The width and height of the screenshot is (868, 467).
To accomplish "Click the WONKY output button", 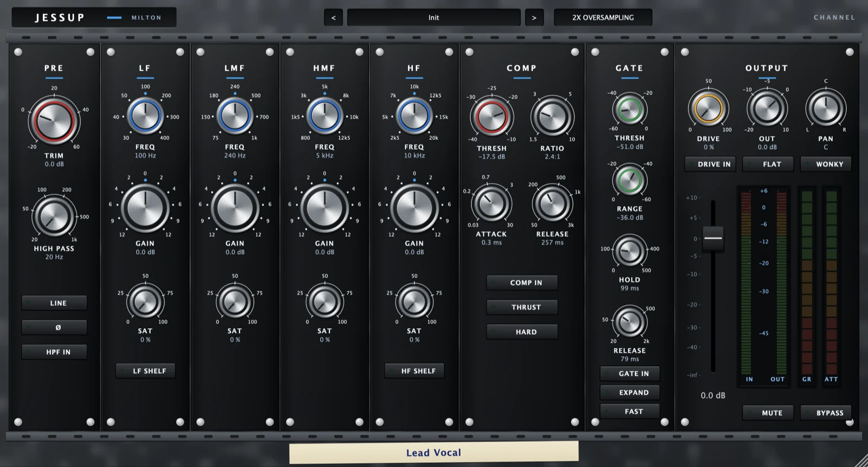I will pyautogui.click(x=826, y=164).
